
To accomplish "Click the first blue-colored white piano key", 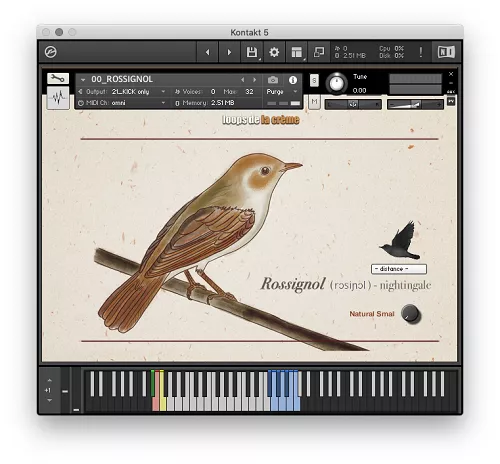I will tap(274, 404).
